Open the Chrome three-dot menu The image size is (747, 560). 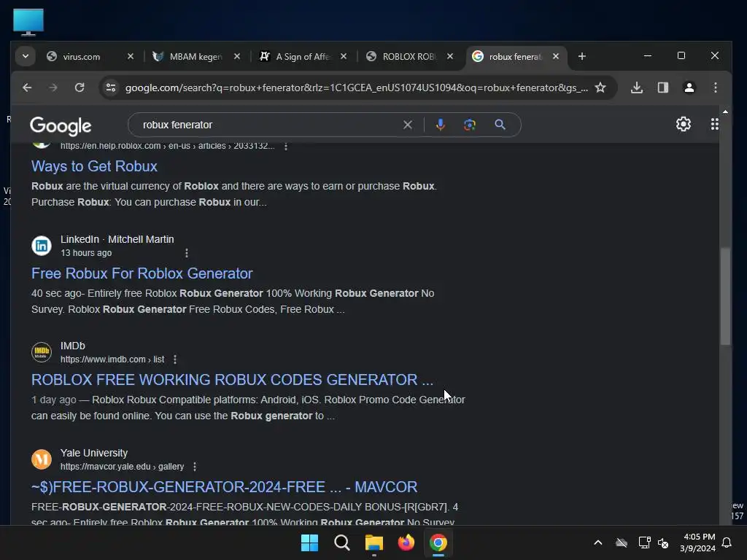715,87
